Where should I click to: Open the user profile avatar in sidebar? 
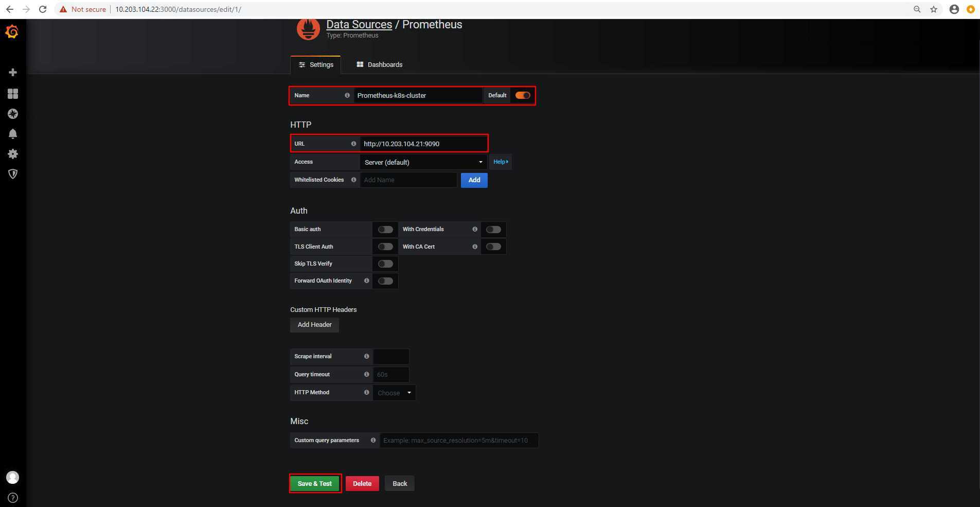click(13, 477)
